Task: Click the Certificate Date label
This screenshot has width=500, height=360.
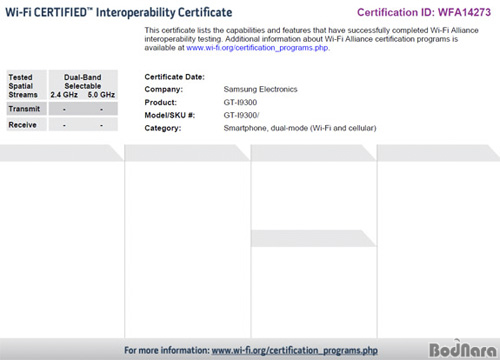Action: pyautogui.click(x=174, y=77)
